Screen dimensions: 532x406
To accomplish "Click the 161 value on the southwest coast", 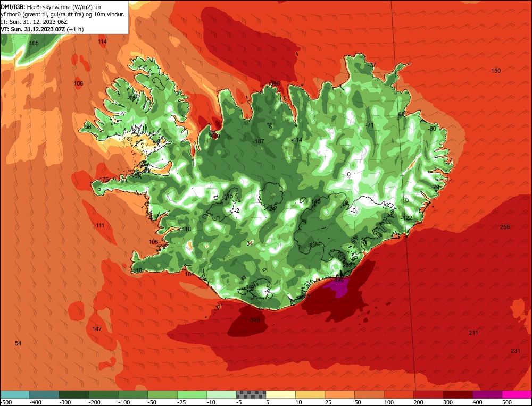I will coord(190,275).
